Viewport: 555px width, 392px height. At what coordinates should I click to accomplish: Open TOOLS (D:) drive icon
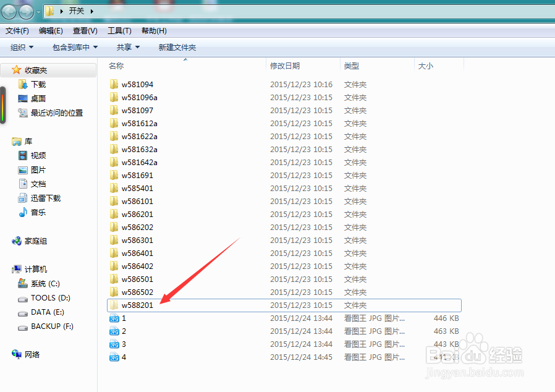(23, 299)
